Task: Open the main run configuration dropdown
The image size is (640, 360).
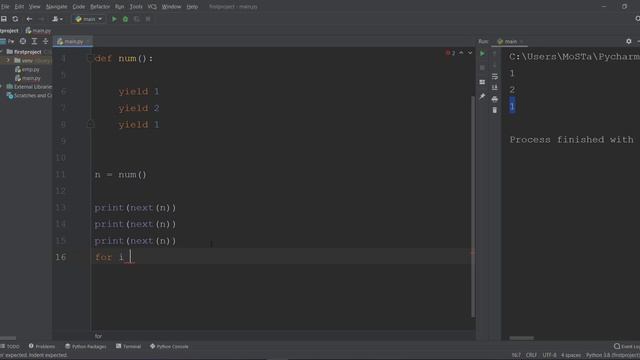Action: pos(89,19)
